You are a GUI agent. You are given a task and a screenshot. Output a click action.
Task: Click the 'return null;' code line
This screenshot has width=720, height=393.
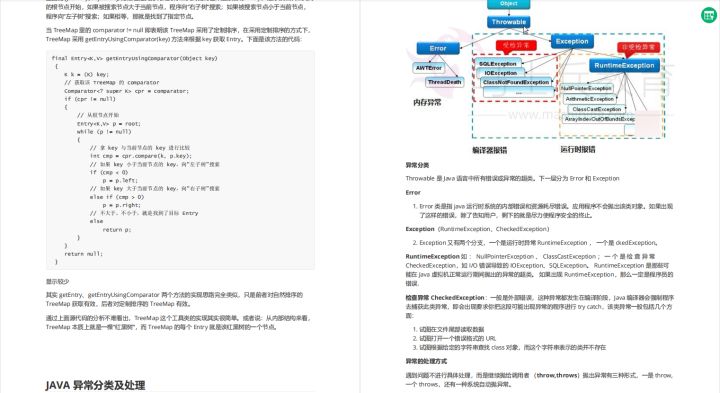point(84,253)
